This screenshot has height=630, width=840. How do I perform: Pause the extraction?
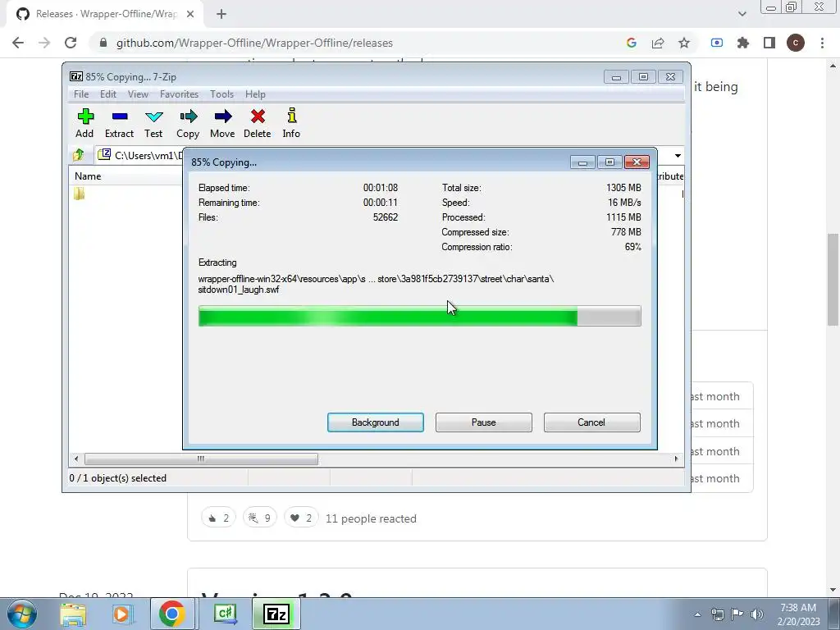coord(484,422)
